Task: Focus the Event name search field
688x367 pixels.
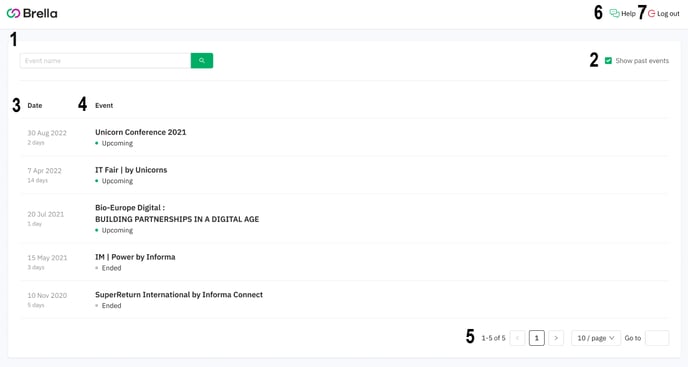Action: (x=105, y=61)
